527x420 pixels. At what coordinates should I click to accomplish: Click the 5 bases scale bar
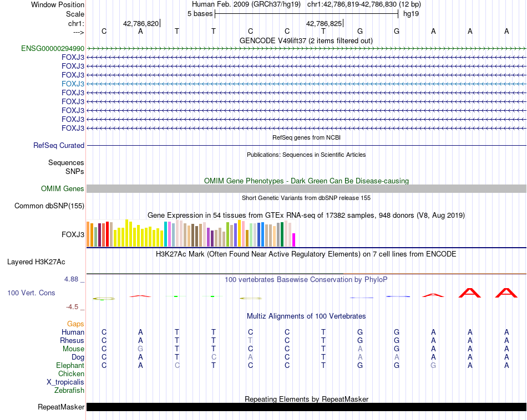(x=306, y=13)
